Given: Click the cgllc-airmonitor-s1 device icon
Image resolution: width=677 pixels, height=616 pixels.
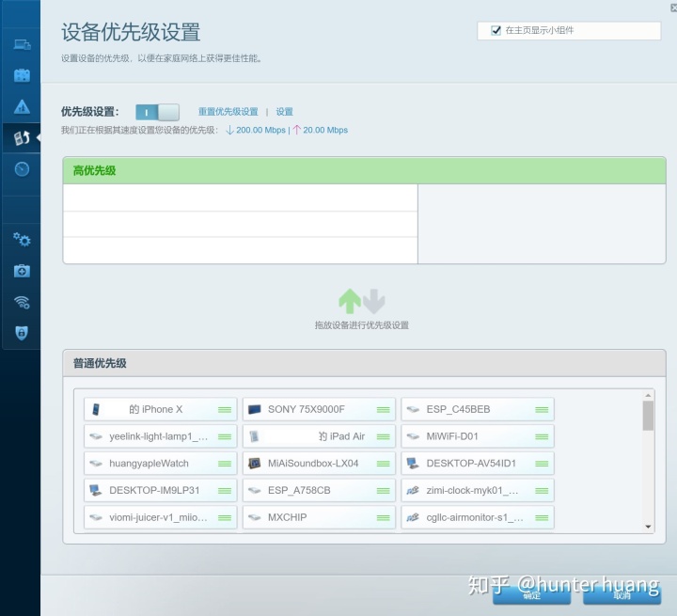Looking at the screenshot, I should click(x=413, y=517).
